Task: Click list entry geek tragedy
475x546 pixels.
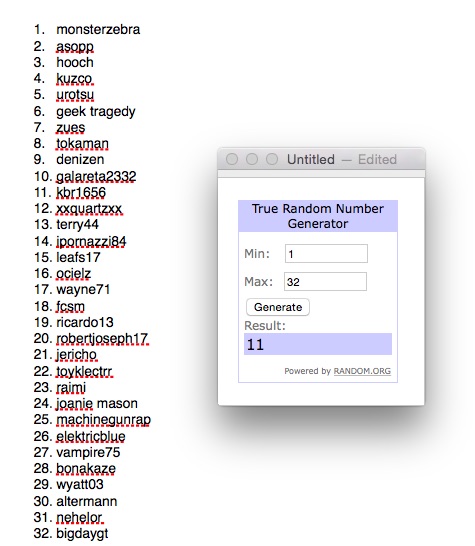Action: click(x=96, y=112)
